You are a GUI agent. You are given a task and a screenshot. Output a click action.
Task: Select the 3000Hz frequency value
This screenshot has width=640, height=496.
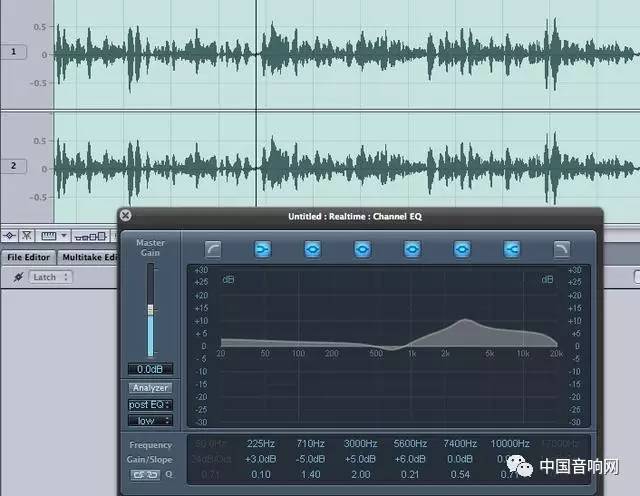[x=360, y=443]
